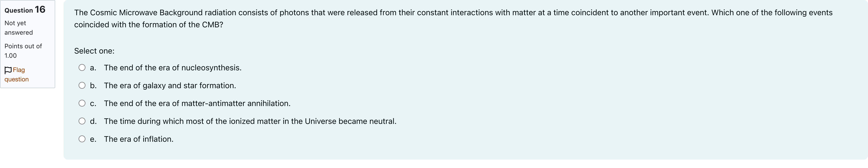
Task: Click answer text "The era of galaxy and star formation"
Action: coord(170,86)
